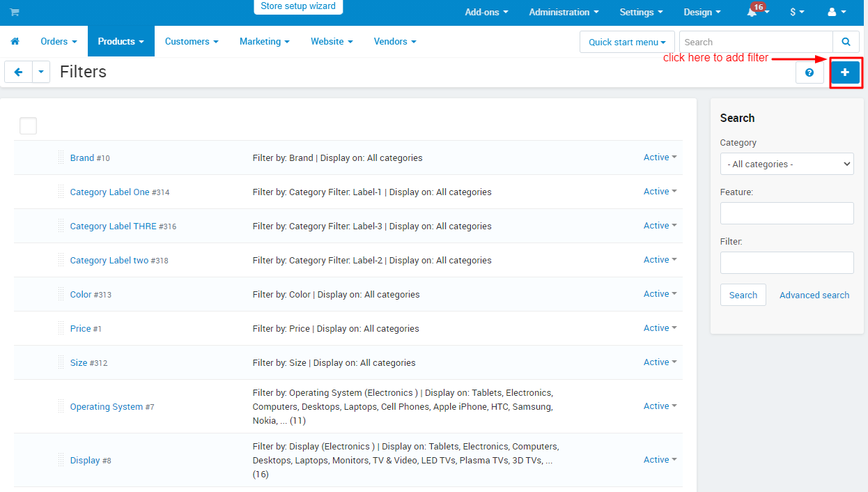Image resolution: width=868 pixels, height=492 pixels.
Task: Click the shopping cart icon
Action: [x=15, y=13]
